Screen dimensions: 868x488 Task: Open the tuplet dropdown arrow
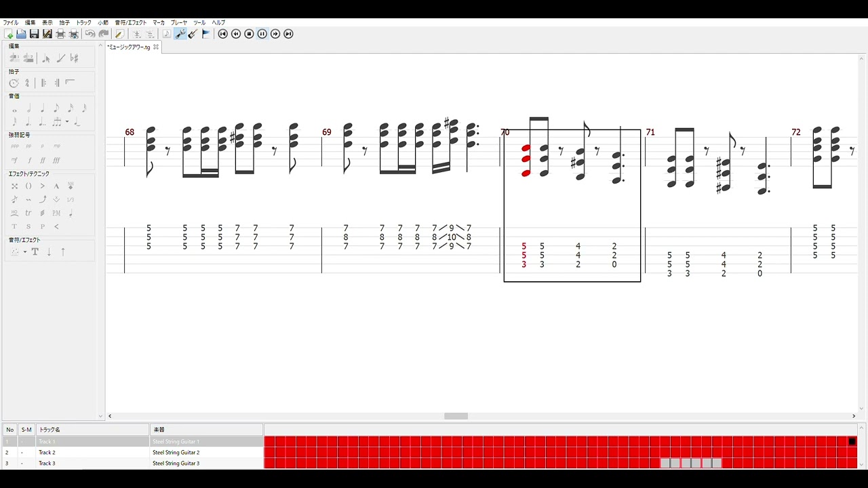[x=67, y=122]
